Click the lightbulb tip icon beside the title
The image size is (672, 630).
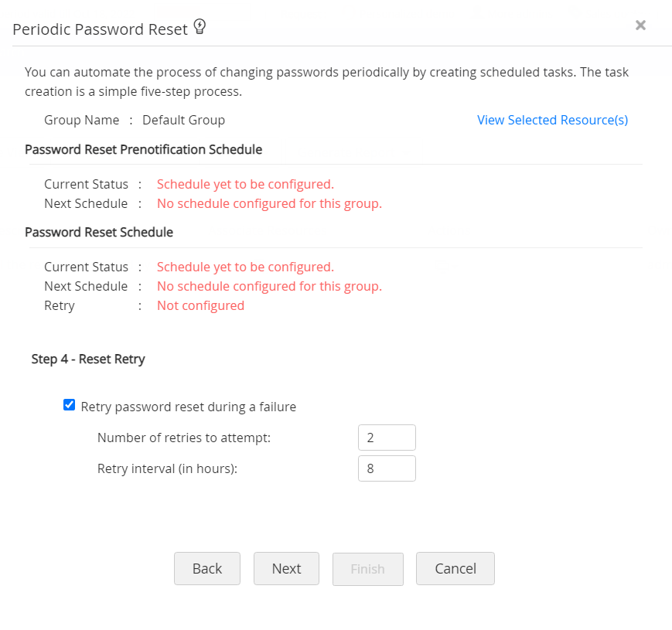[200, 28]
